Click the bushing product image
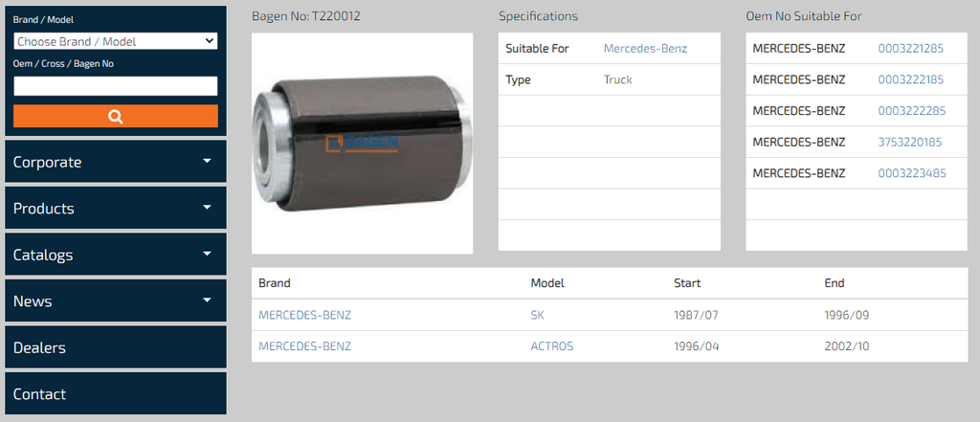 pos(362,144)
